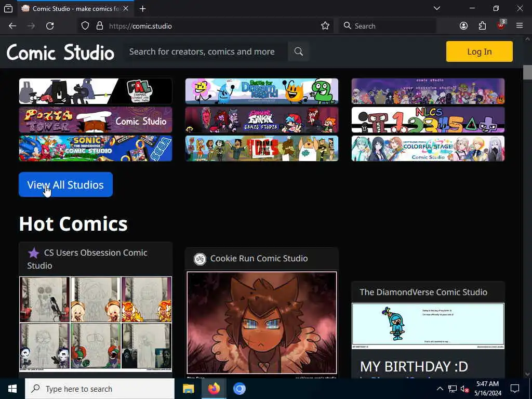The height and width of the screenshot is (399, 532).
Task: Open the Pizza Tower Comic Studio banner
Action: [96, 120]
